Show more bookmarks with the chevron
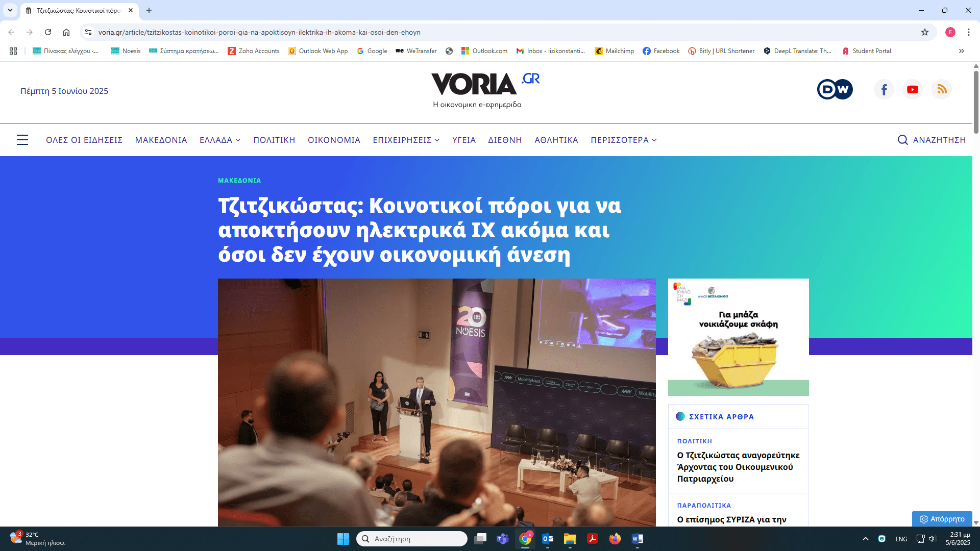 click(x=962, y=51)
